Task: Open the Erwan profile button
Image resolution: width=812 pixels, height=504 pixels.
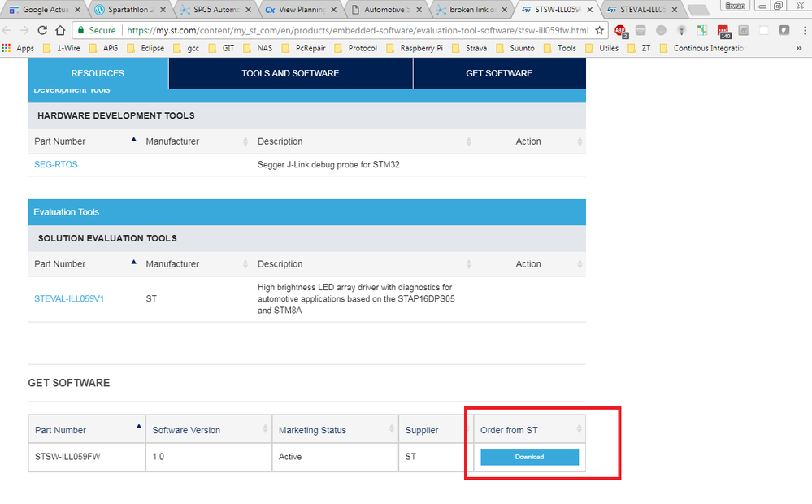Action: [735, 7]
